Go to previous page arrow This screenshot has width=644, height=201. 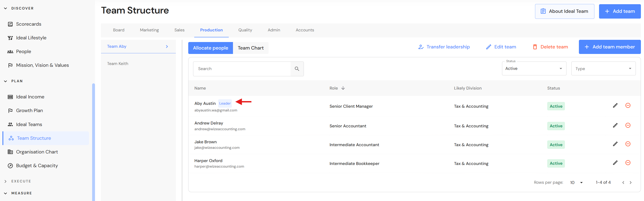(623, 182)
